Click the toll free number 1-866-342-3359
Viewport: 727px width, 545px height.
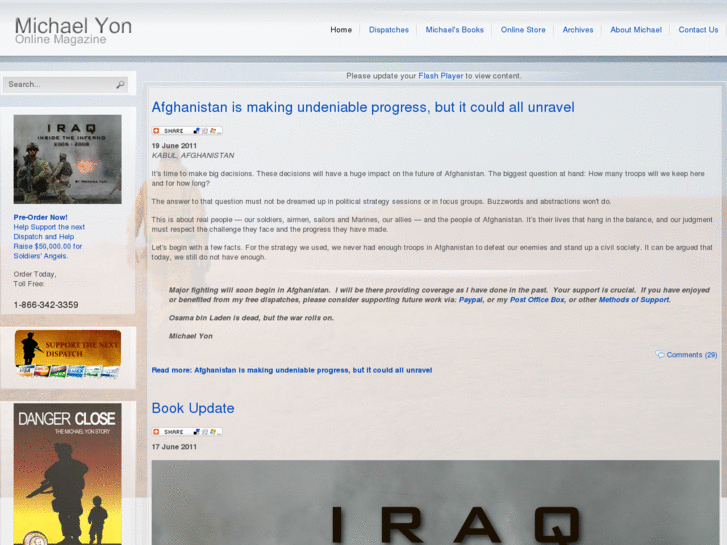tap(46, 305)
